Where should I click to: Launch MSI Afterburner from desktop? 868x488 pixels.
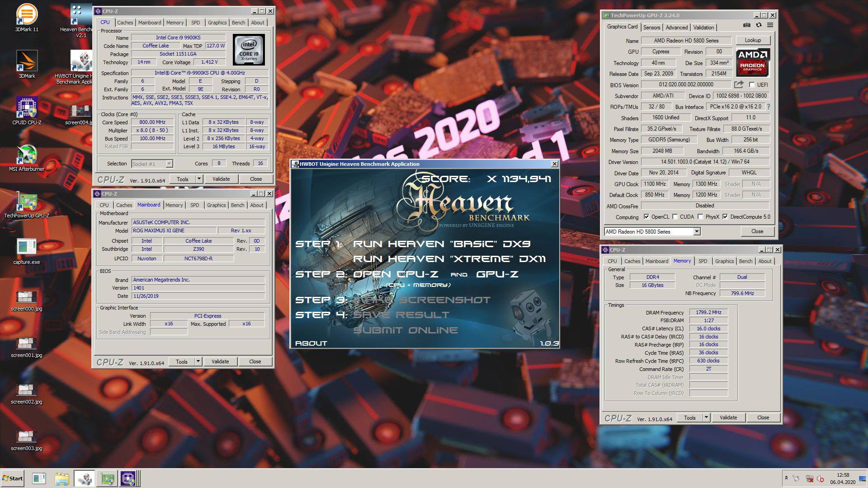coord(27,158)
